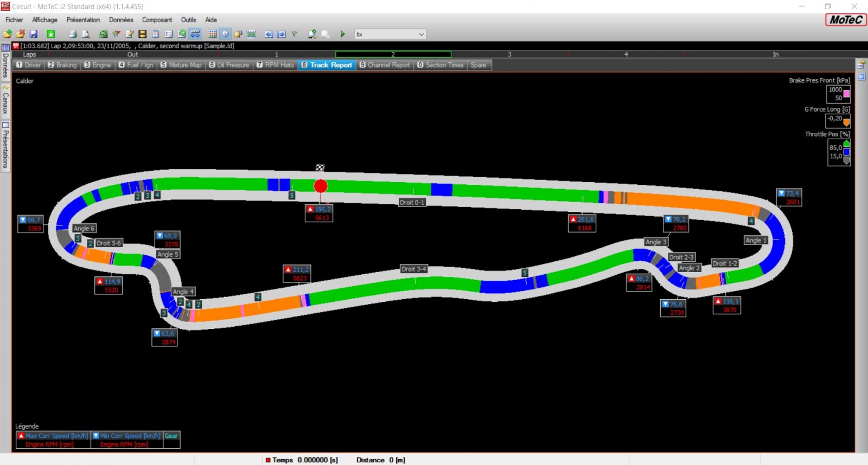Viewport: 868px width, 465px height.
Task: Click the save (floppy disk) toolbar icon
Action: [34, 34]
